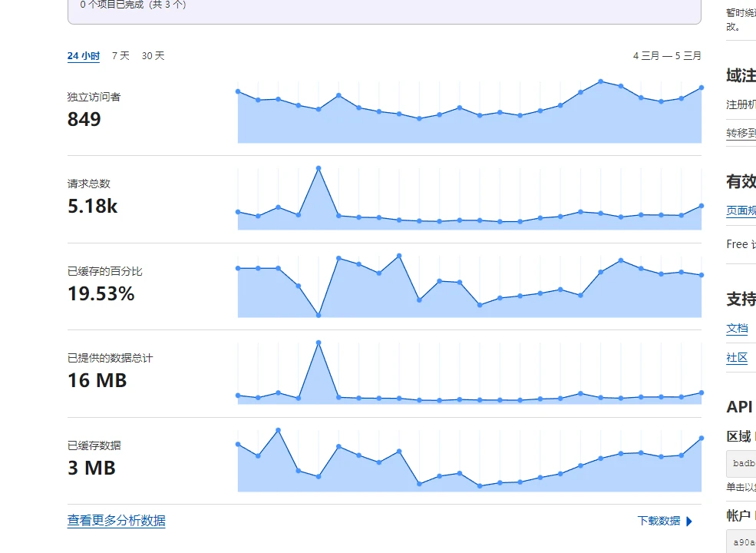Screen dimensions: 756x553
Task: Switch to the 7 天 time range
Action: [120, 56]
